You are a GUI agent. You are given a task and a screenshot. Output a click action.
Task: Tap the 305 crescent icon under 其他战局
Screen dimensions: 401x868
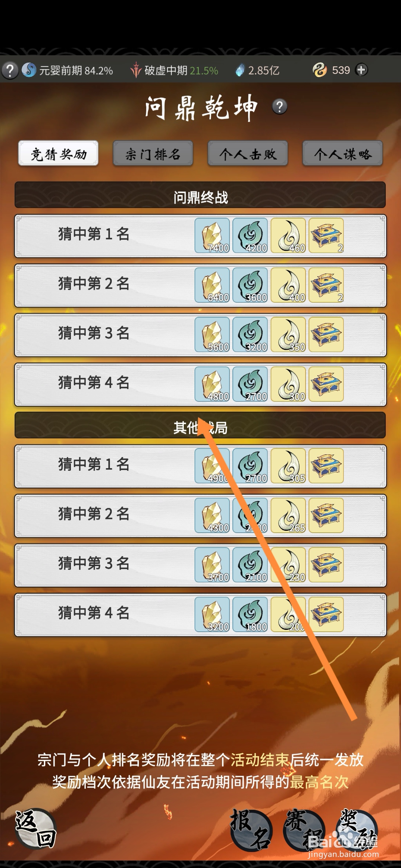pyautogui.click(x=288, y=466)
